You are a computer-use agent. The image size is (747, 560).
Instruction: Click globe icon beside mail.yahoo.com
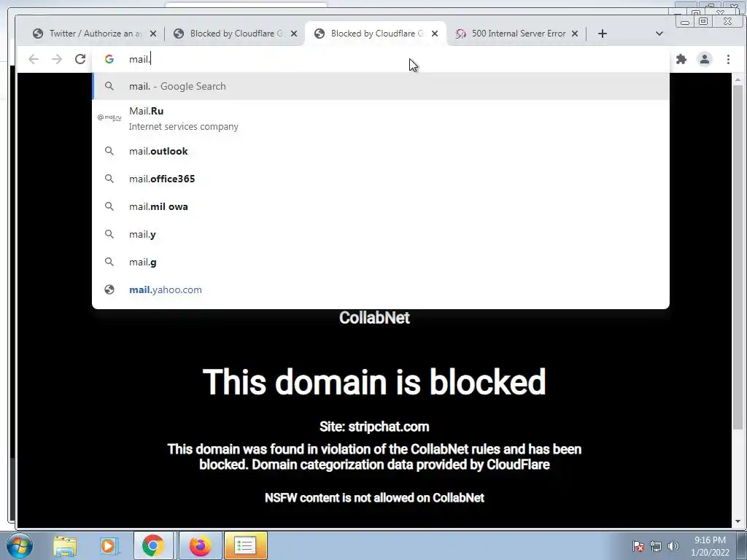point(109,289)
